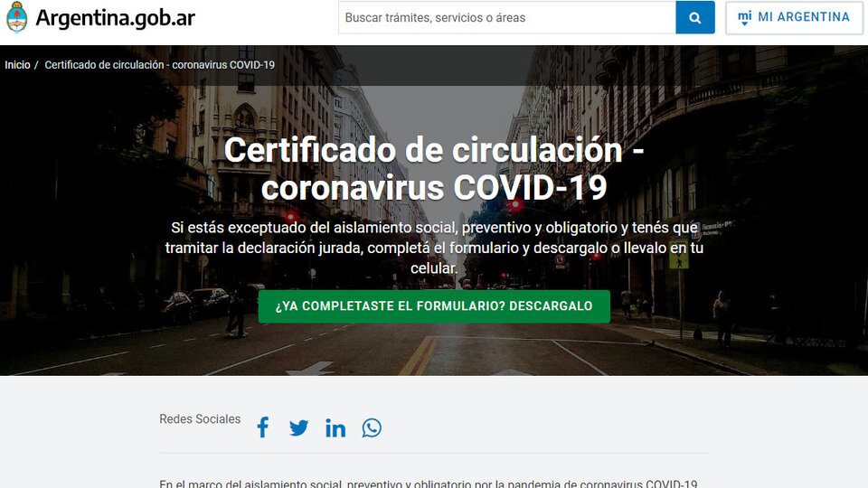Select the 'Certificado de circulación' breadcrumb item
This screenshot has width=868, height=488.
click(x=159, y=65)
